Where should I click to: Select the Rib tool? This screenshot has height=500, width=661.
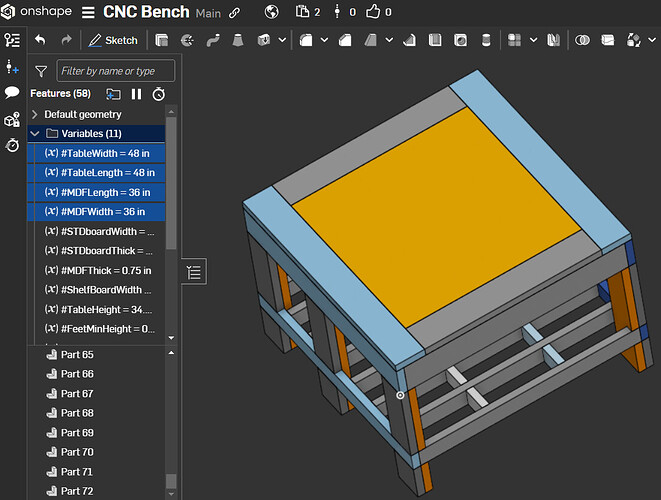(x=409, y=40)
